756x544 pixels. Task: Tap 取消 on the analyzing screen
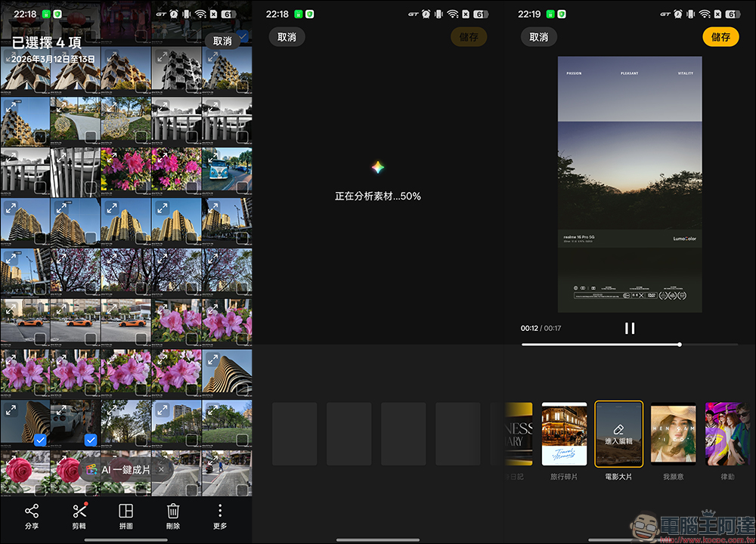coord(287,37)
